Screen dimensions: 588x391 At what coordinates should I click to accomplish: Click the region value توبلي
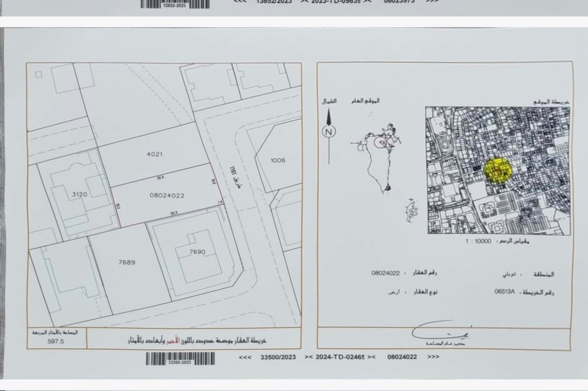tap(508, 274)
